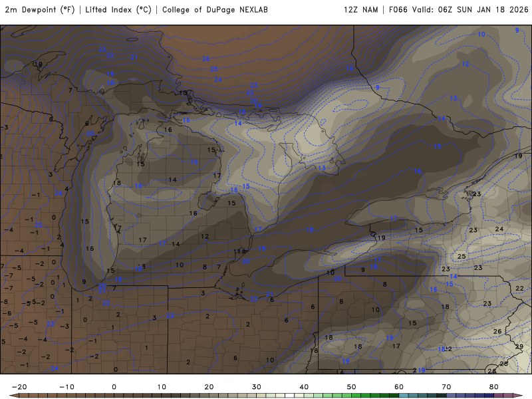Image resolution: width=532 pixels, height=399 pixels.
Task: Click the -10 label on the color scale
Action: [66, 387]
